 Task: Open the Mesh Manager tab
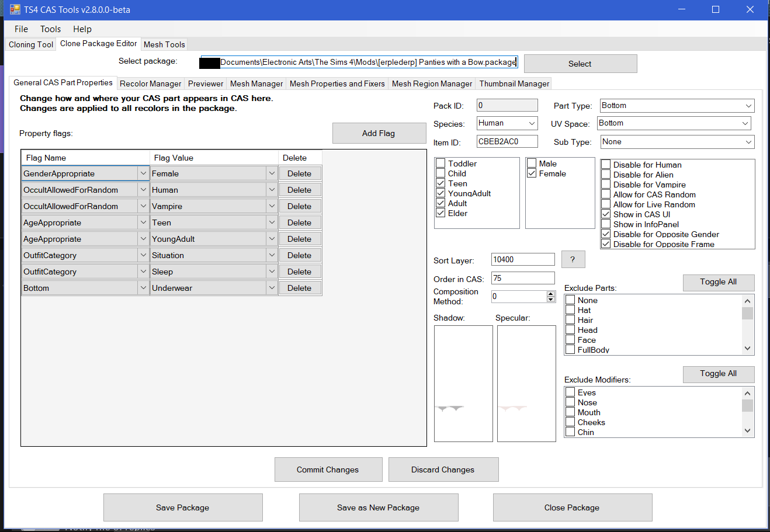point(256,84)
